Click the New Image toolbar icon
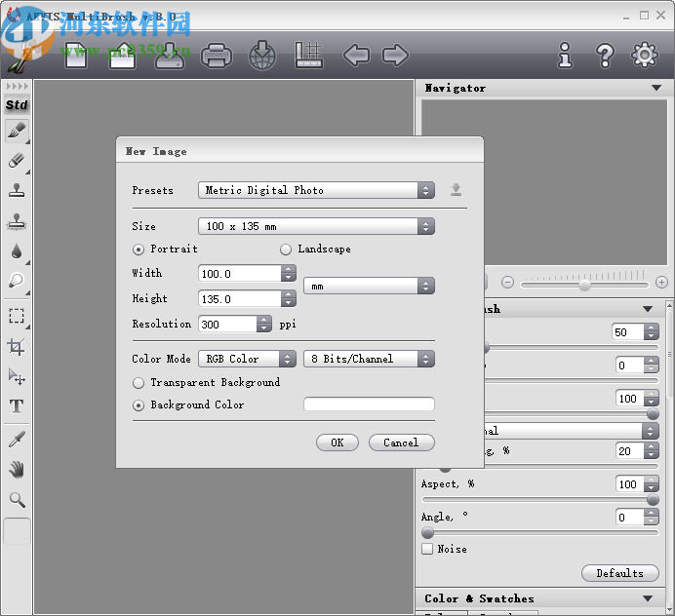This screenshot has height=616, width=675. coord(76,55)
